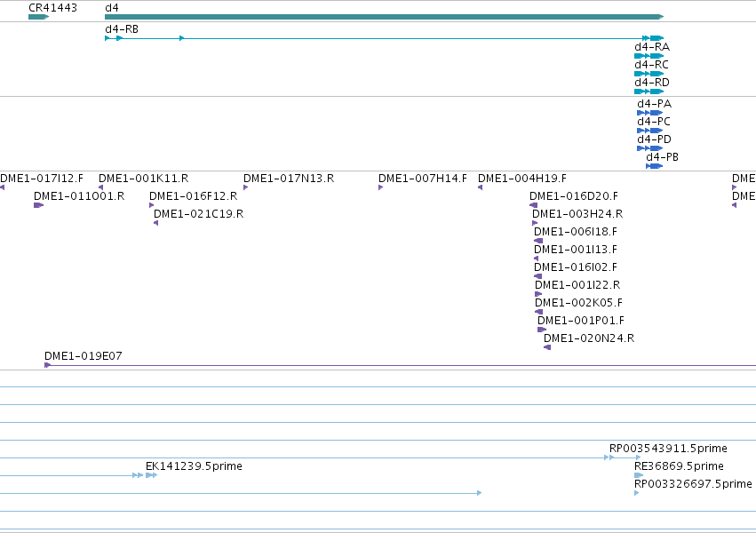Click the d4-PB protein label
The height and width of the screenshot is (533, 756).
tap(662, 157)
